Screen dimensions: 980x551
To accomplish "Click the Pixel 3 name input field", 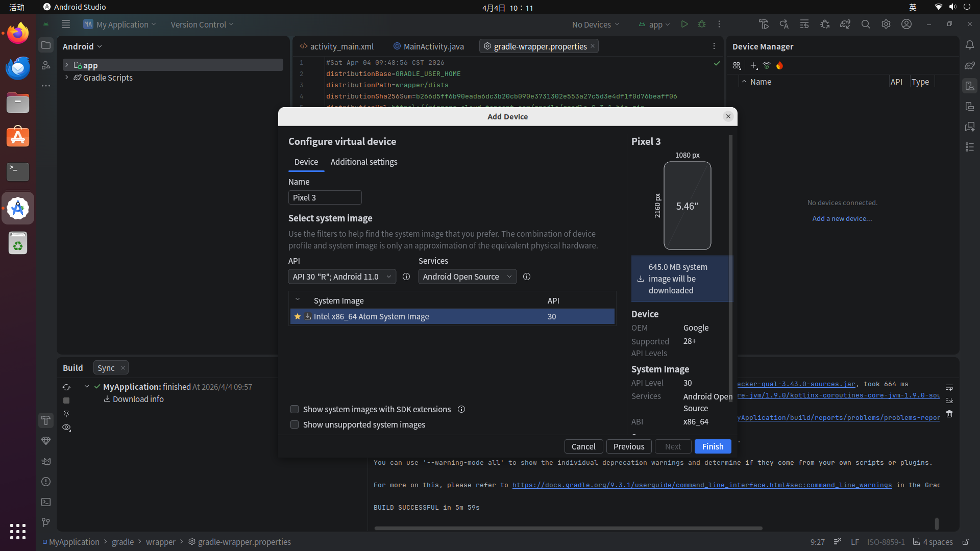I will coord(325,197).
